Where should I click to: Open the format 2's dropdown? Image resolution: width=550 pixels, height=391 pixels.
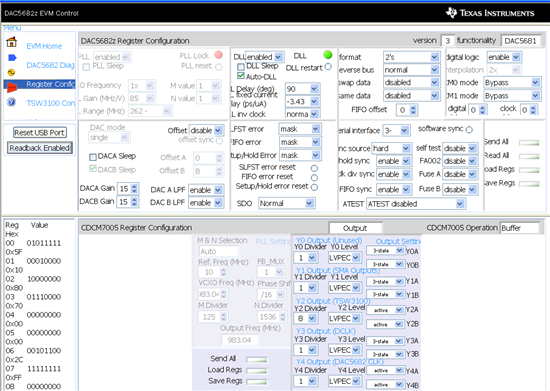click(411, 57)
